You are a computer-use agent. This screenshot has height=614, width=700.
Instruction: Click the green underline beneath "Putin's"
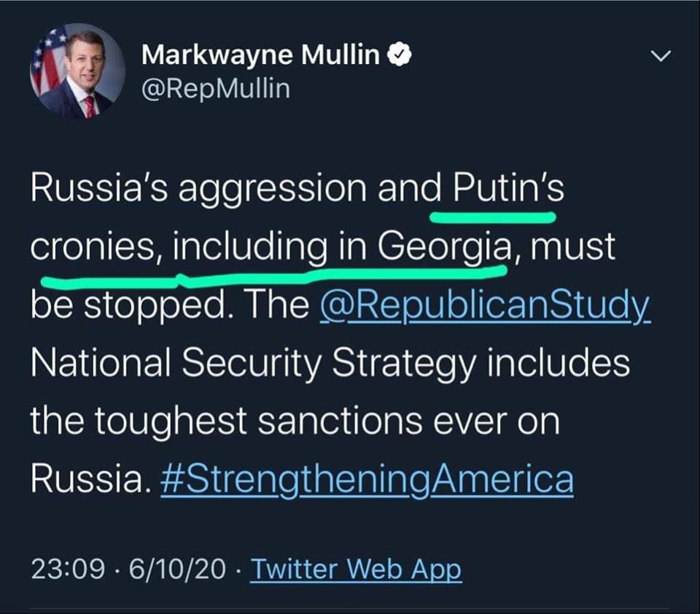pyautogui.click(x=493, y=217)
